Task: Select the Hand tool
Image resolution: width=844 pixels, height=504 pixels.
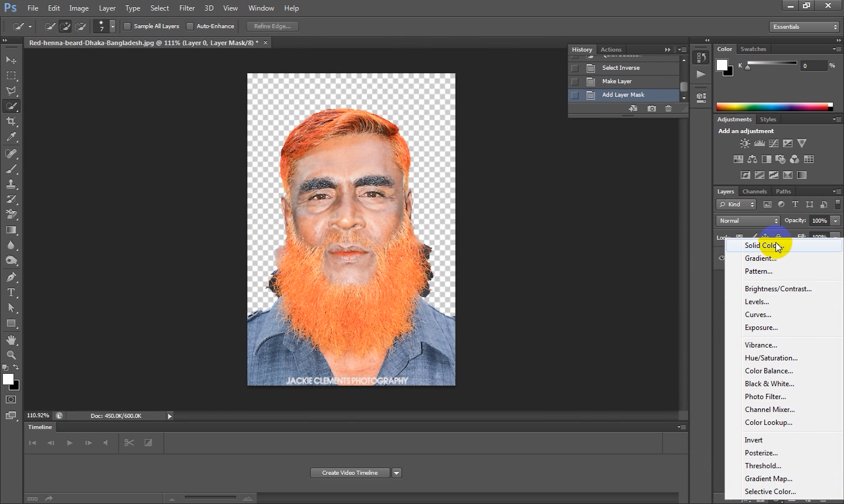Action: [x=11, y=340]
